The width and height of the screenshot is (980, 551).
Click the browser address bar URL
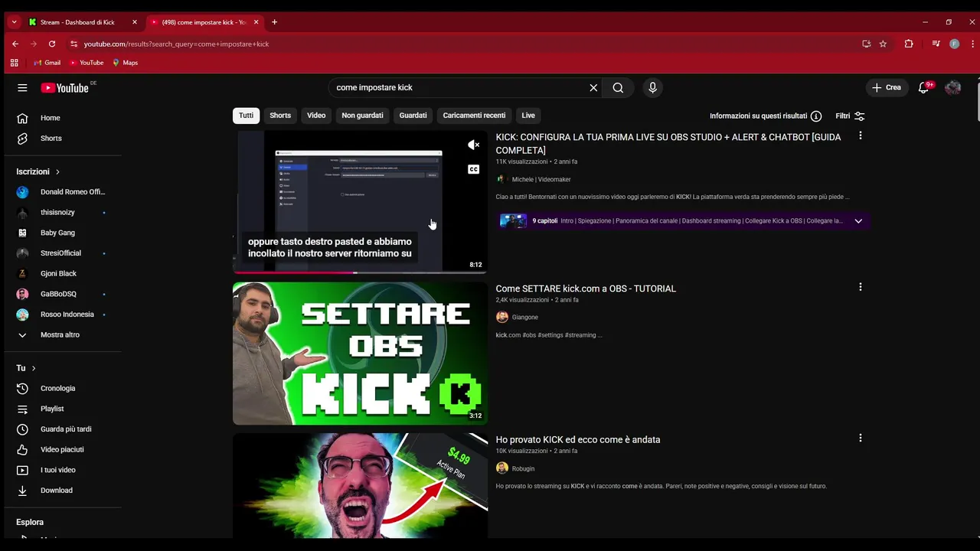tap(176, 44)
